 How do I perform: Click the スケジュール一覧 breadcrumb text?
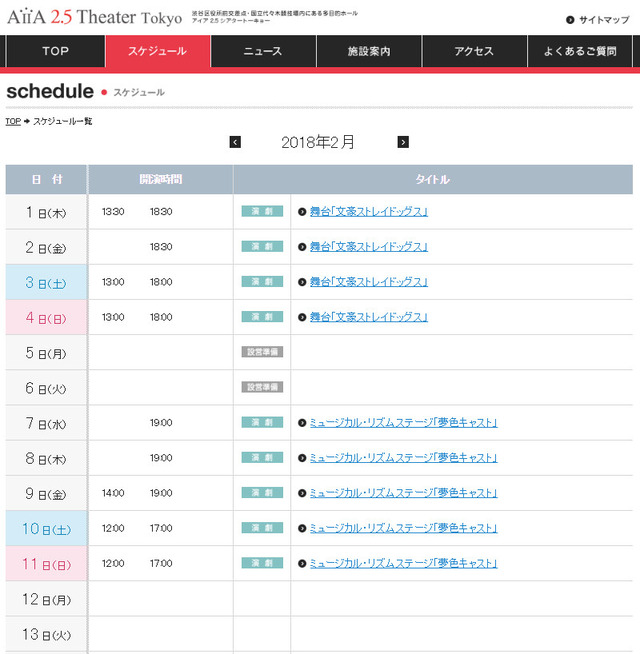pyautogui.click(x=63, y=121)
